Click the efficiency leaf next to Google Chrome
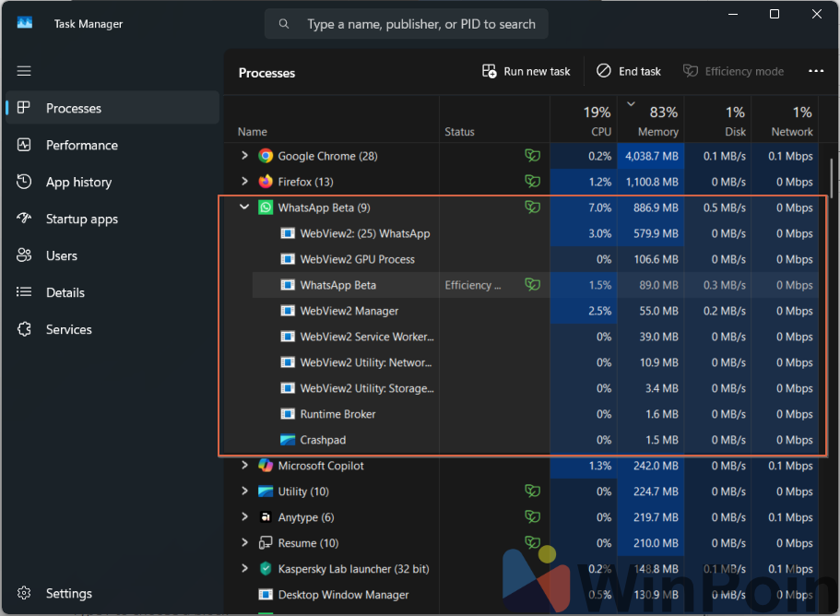The height and width of the screenshot is (616, 840). point(532,156)
